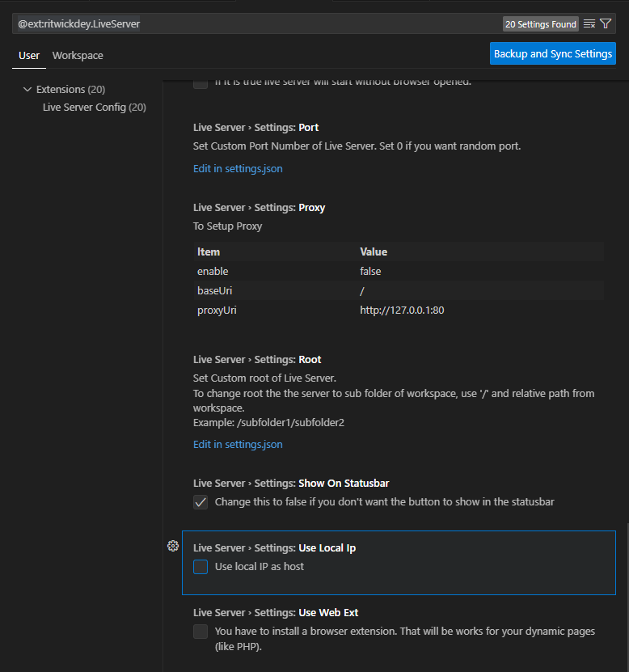Enable Use local IP as host
Viewport: 629px width, 672px height.
(x=201, y=567)
